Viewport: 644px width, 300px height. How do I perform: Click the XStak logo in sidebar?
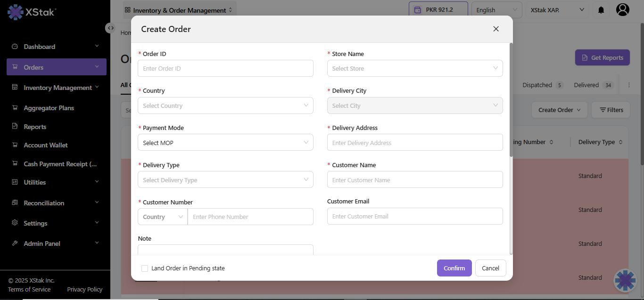32,12
